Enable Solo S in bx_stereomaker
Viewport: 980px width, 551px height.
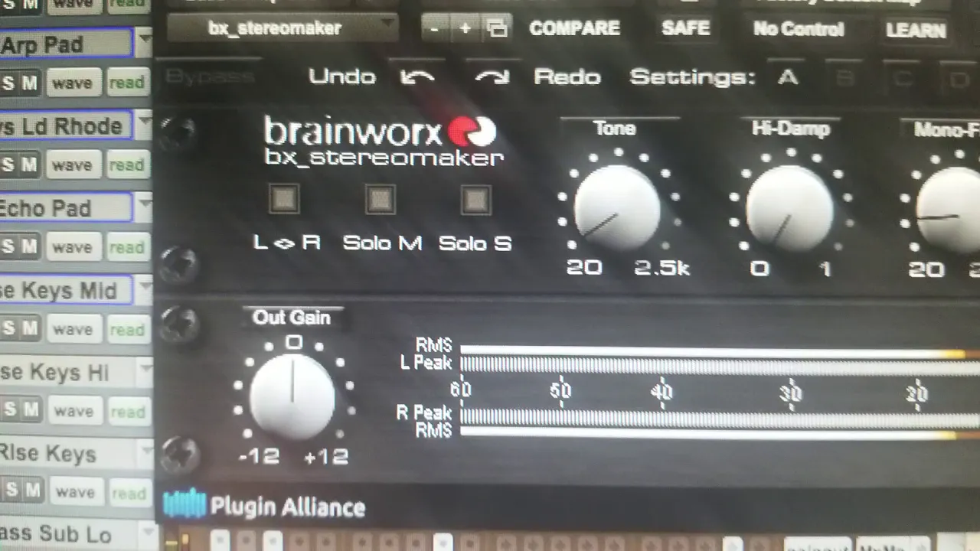[475, 201]
